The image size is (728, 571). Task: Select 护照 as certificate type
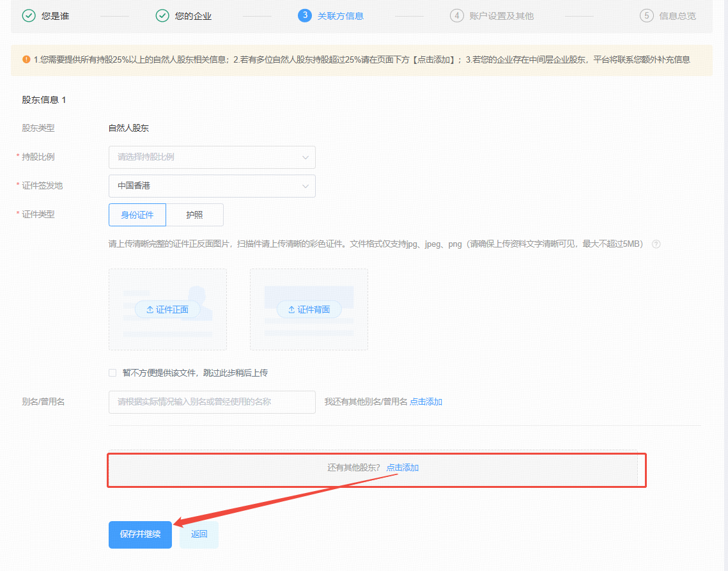click(x=194, y=215)
